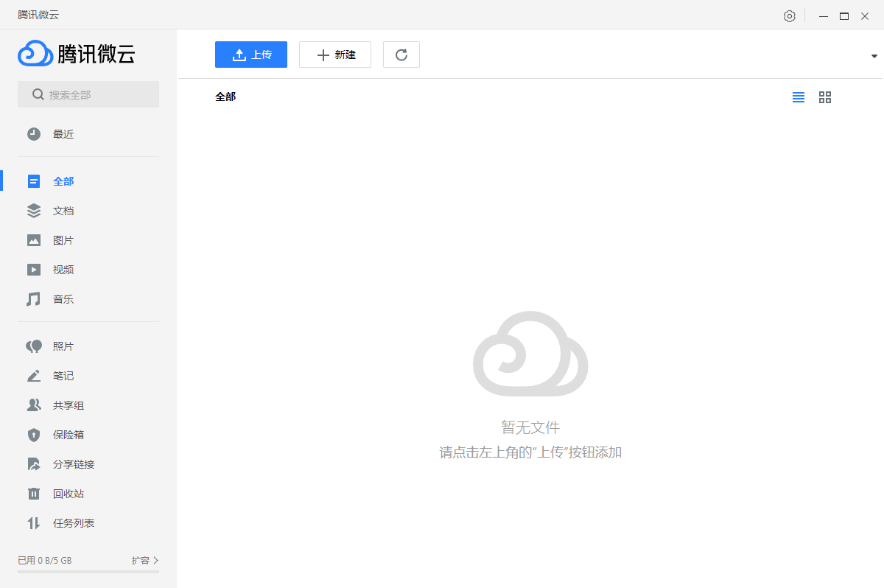Image resolution: width=884 pixels, height=588 pixels.
Task: Open the 回收站 (Recycle bin)
Action: (63, 493)
